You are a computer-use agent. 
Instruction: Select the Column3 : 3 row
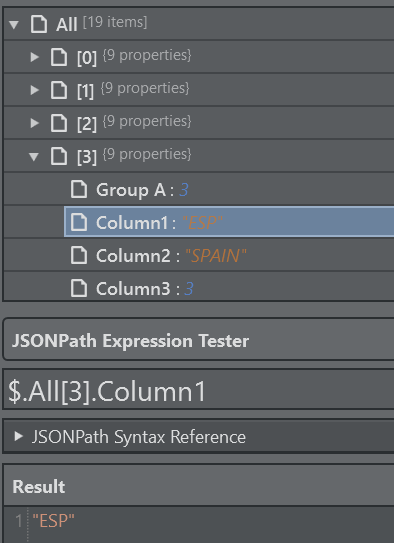click(199, 287)
